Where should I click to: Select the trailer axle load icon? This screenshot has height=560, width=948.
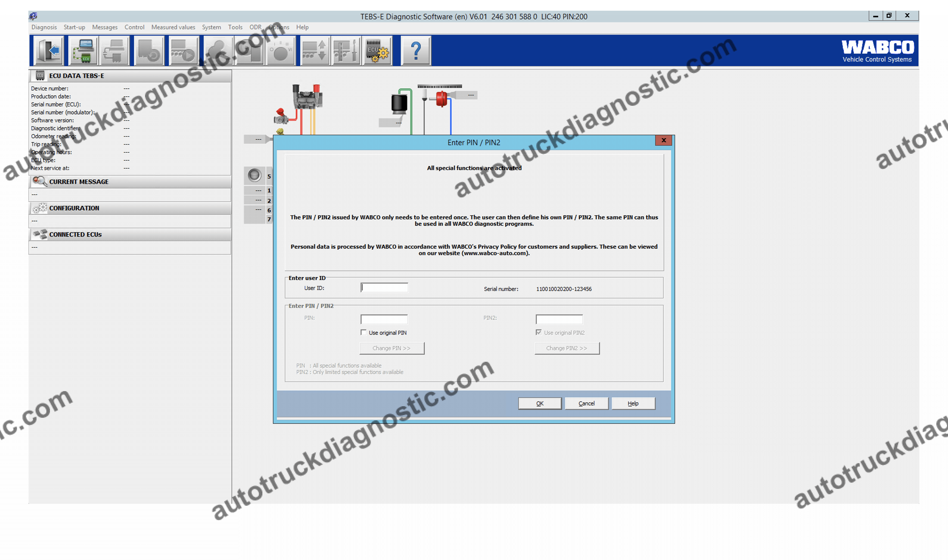pyautogui.click(x=315, y=50)
